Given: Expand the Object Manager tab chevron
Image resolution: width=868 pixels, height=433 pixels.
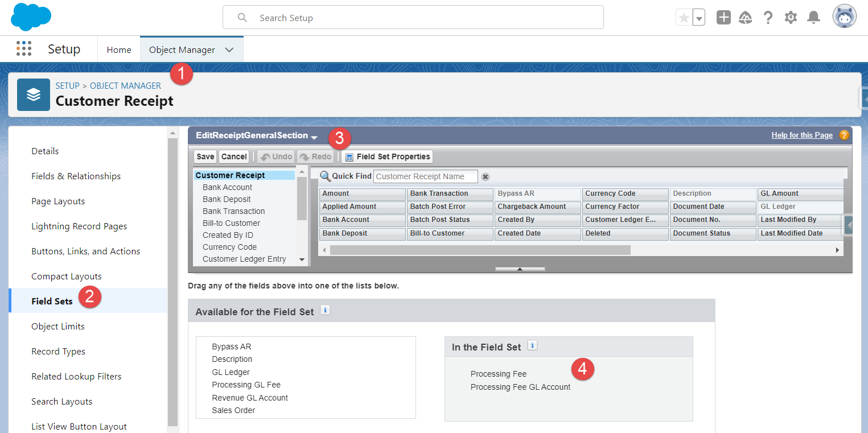Looking at the screenshot, I should tap(229, 50).
